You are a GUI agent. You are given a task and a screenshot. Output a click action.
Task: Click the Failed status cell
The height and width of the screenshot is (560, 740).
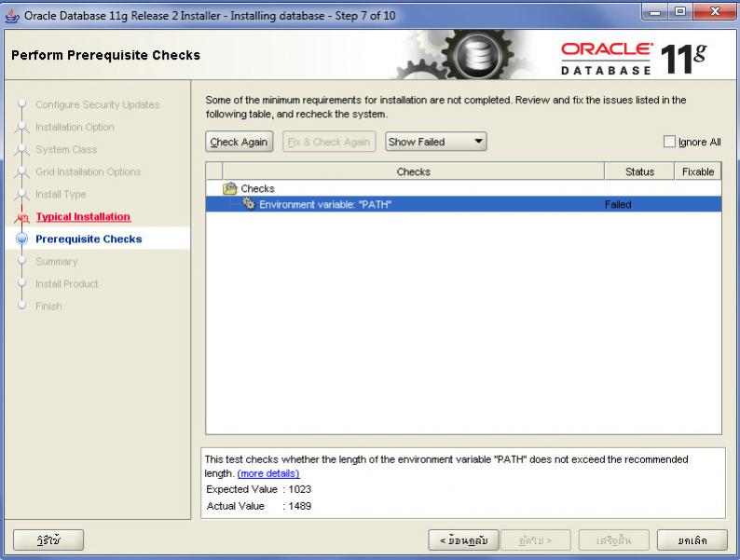click(x=618, y=204)
